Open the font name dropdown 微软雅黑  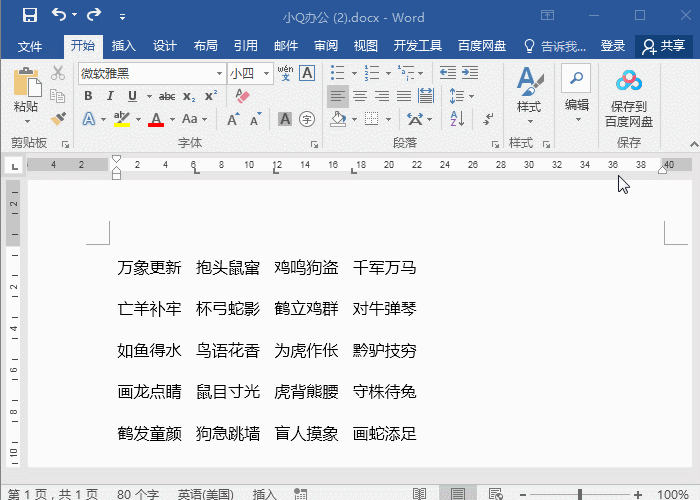220,73
